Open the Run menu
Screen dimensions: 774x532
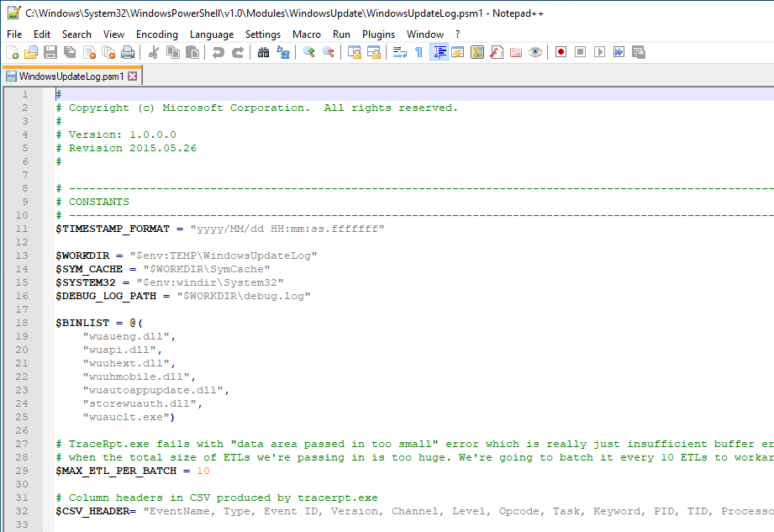point(341,34)
